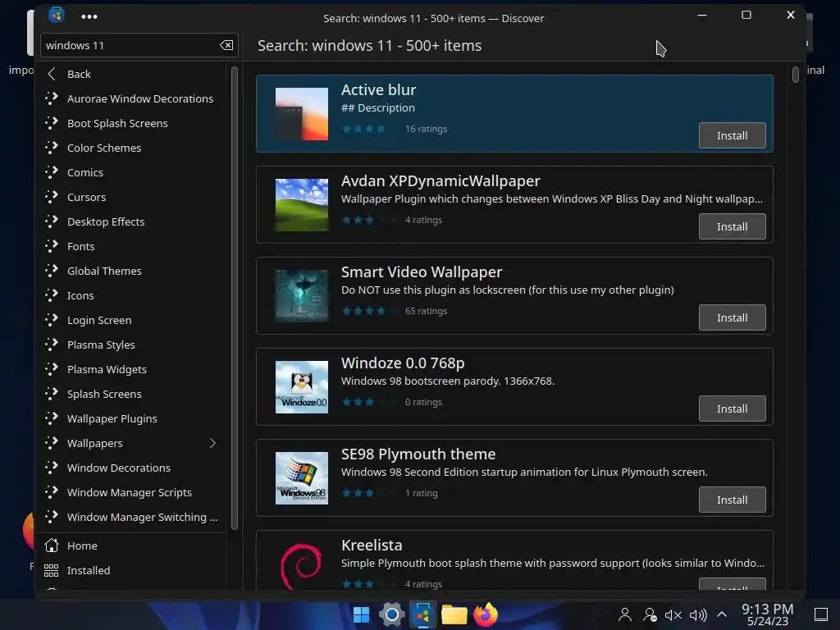Open the SE98 Windows98 thumbnail

pos(302,478)
